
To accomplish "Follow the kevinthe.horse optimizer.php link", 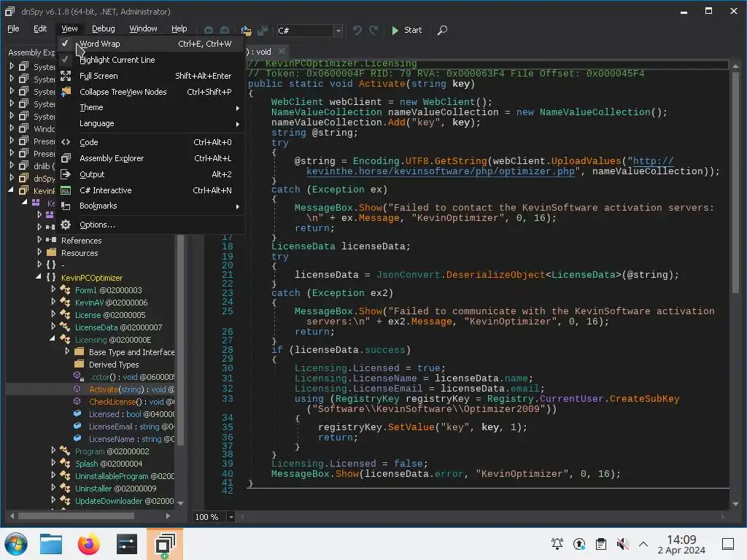I will [440, 171].
